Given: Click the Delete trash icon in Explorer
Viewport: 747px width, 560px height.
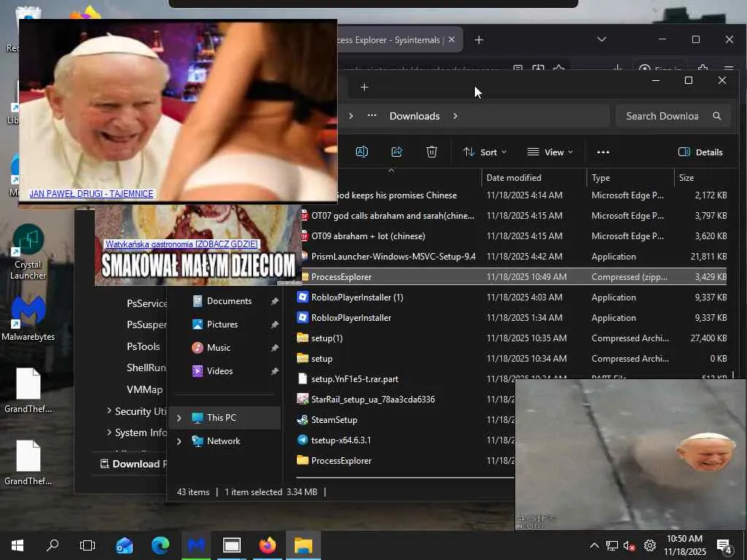Looking at the screenshot, I should pyautogui.click(x=432, y=152).
